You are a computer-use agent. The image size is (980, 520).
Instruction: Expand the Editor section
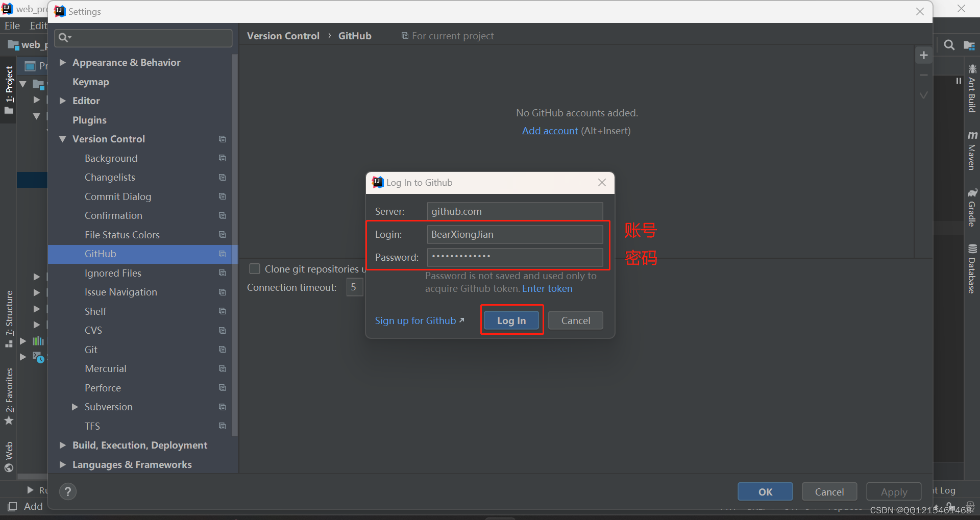pos(63,101)
